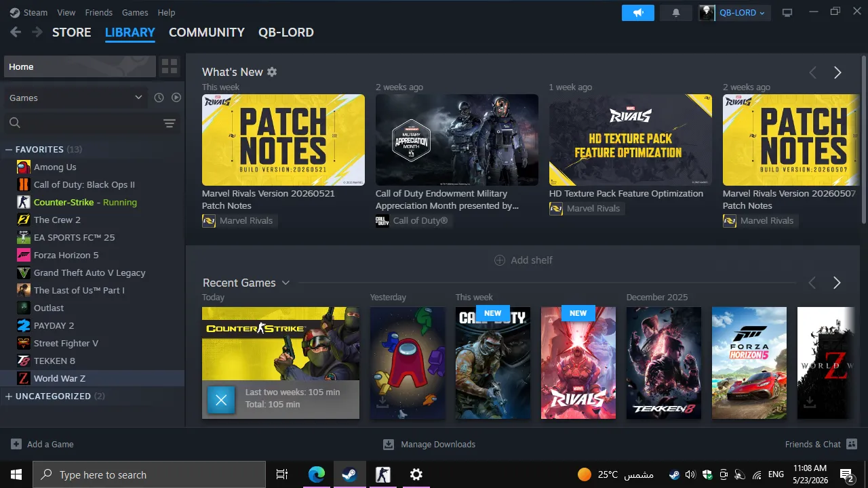
Task: Show previous Recent Games
Action: [x=812, y=283]
